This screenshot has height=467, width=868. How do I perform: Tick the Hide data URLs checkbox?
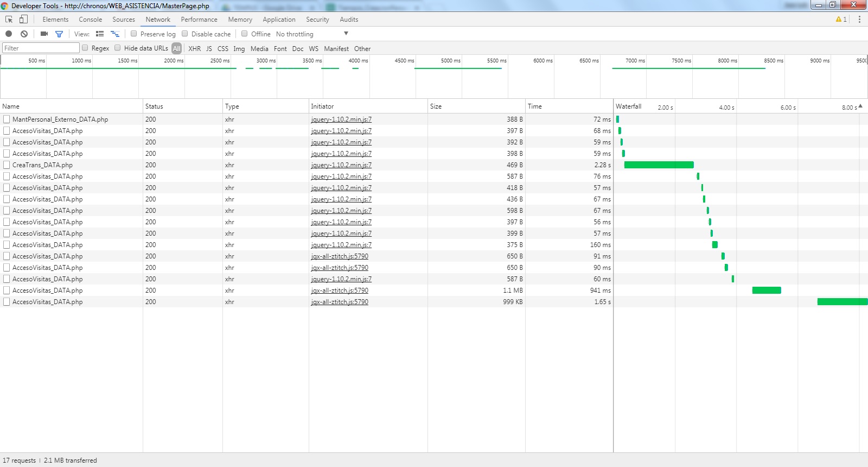118,48
